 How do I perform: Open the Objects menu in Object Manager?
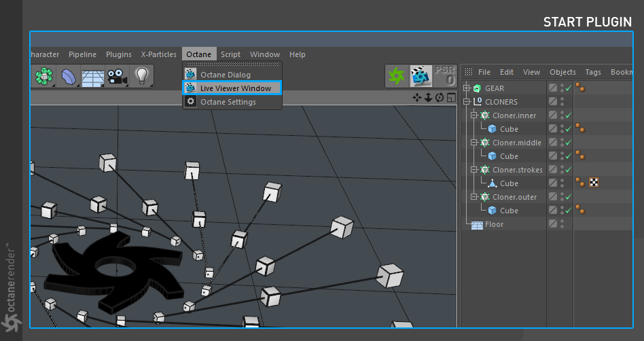point(562,72)
